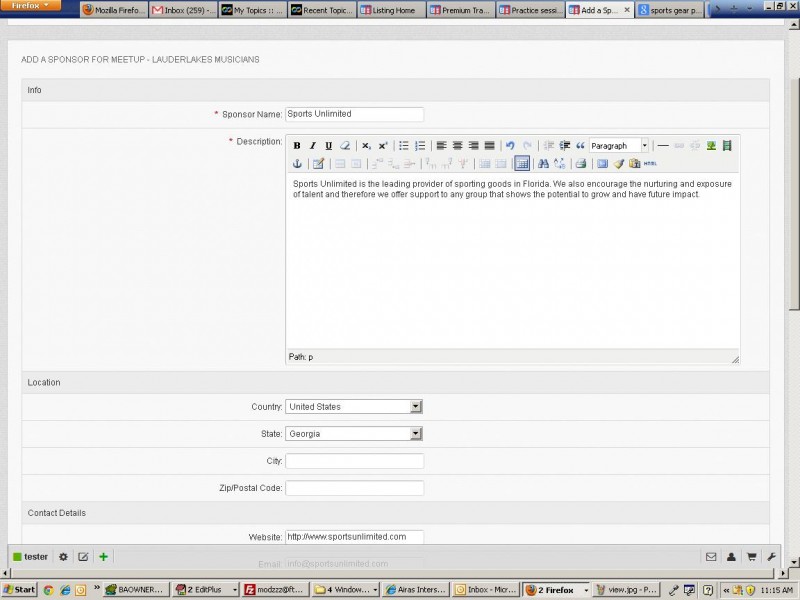Apply superscript formatting

pos(383,146)
